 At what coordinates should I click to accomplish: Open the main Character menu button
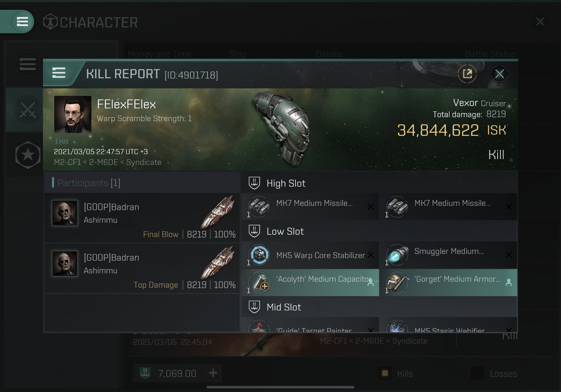click(x=22, y=22)
